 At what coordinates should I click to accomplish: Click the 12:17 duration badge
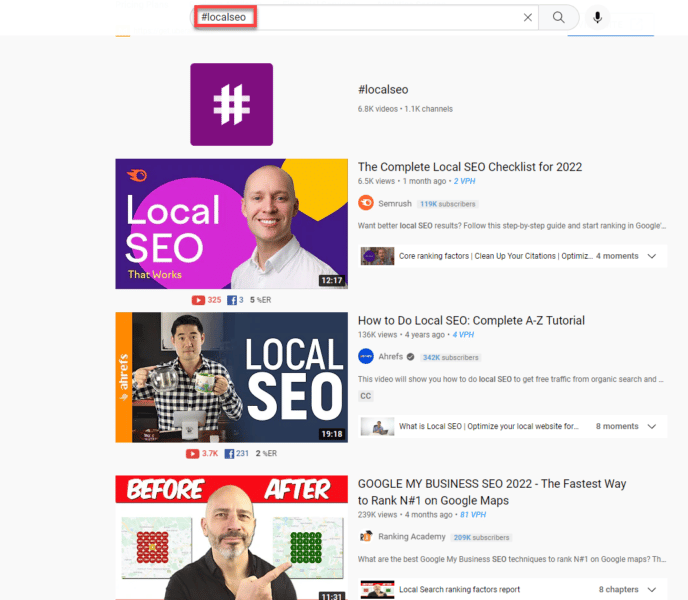point(332,280)
